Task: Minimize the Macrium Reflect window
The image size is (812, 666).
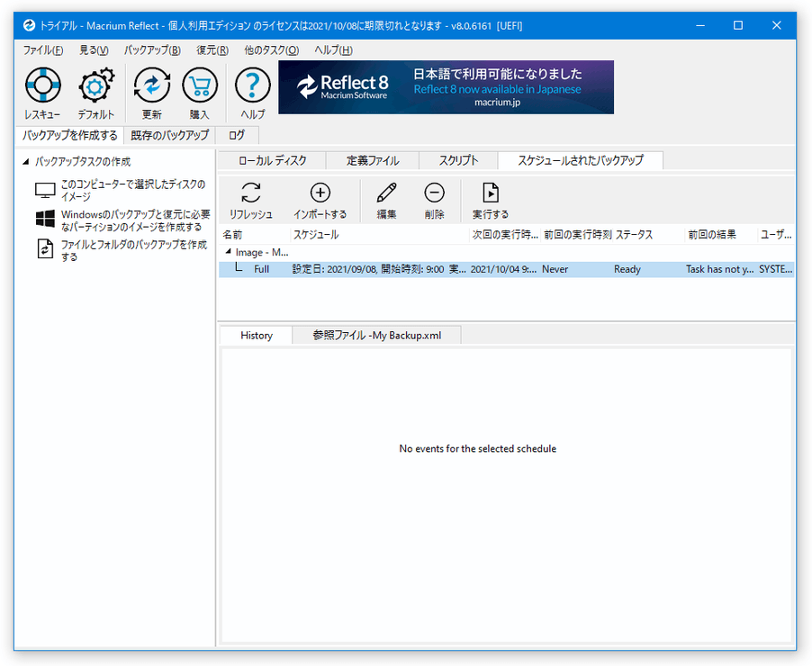Action: [x=700, y=25]
